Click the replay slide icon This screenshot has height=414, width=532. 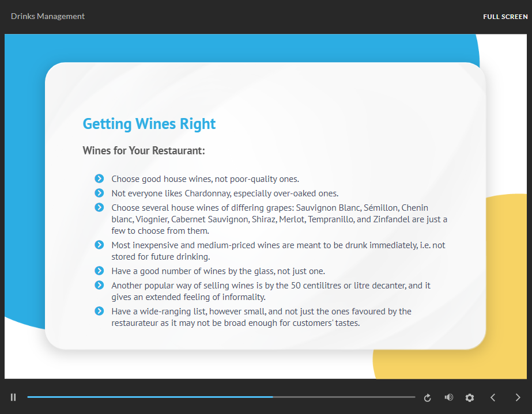coord(427,397)
